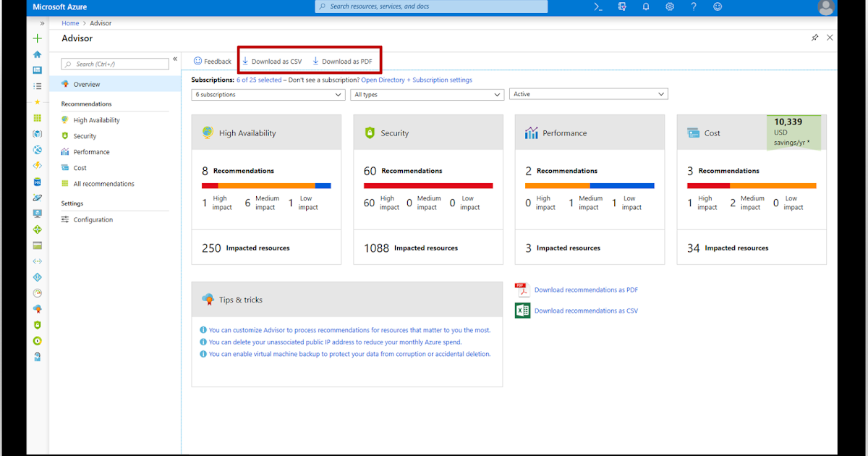Click the Advisor search input box

tap(116, 63)
